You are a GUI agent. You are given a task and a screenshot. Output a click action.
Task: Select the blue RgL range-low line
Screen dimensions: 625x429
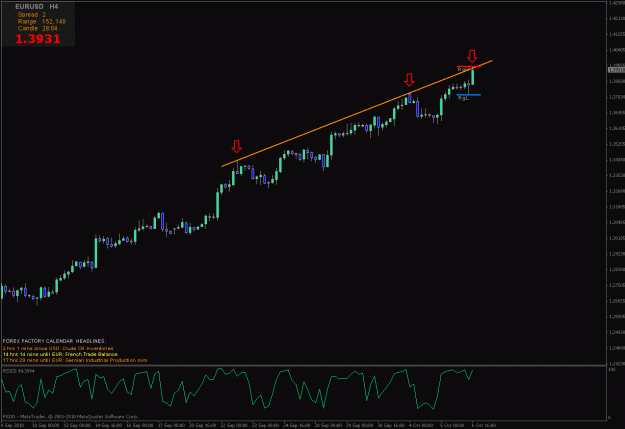pos(468,95)
